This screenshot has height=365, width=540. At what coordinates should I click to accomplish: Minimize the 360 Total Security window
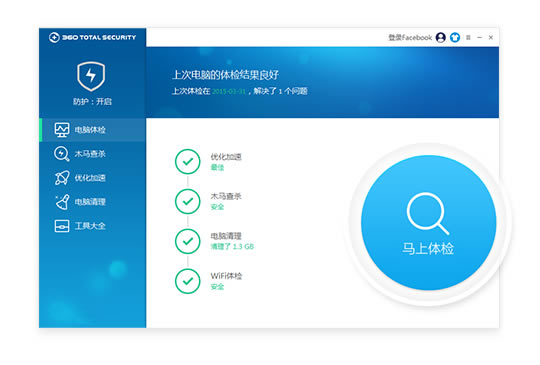479,37
